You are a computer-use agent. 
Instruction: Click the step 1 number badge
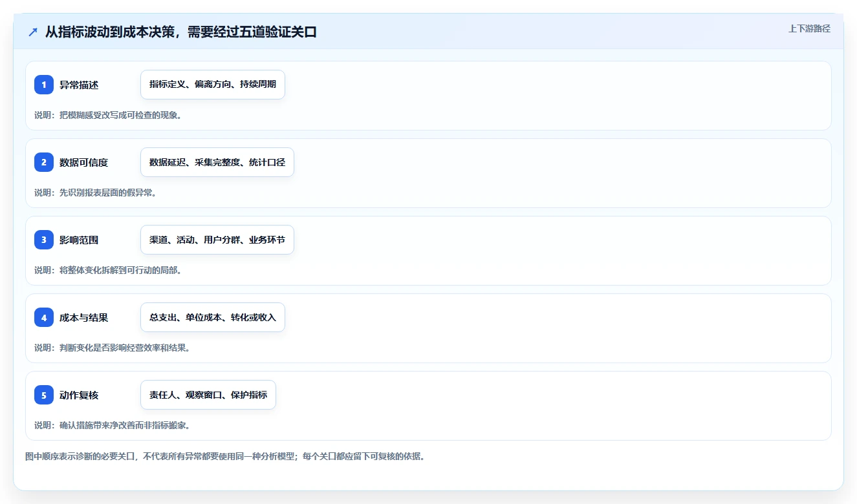(x=44, y=85)
